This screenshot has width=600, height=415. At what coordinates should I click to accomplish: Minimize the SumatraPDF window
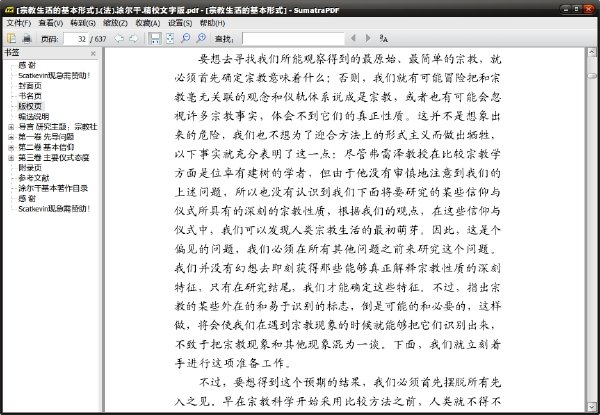click(x=566, y=9)
